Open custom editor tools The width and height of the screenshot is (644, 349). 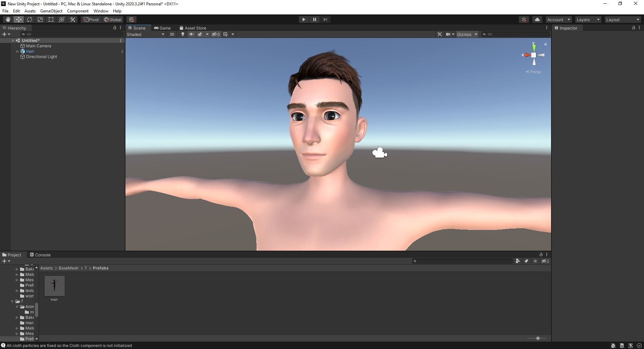(72, 19)
